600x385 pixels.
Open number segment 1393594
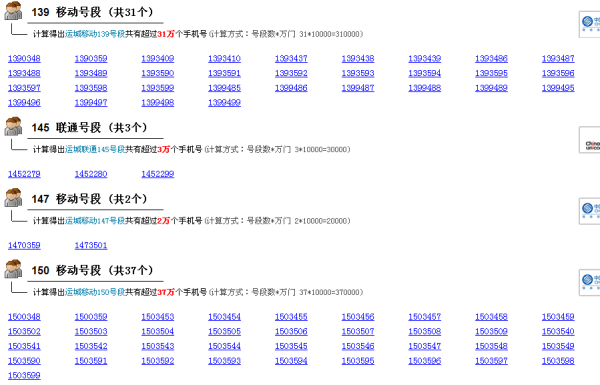[x=425, y=73]
